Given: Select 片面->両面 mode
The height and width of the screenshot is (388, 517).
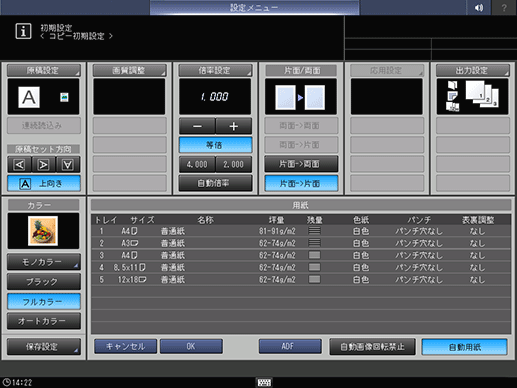Looking at the screenshot, I should coord(301,164).
